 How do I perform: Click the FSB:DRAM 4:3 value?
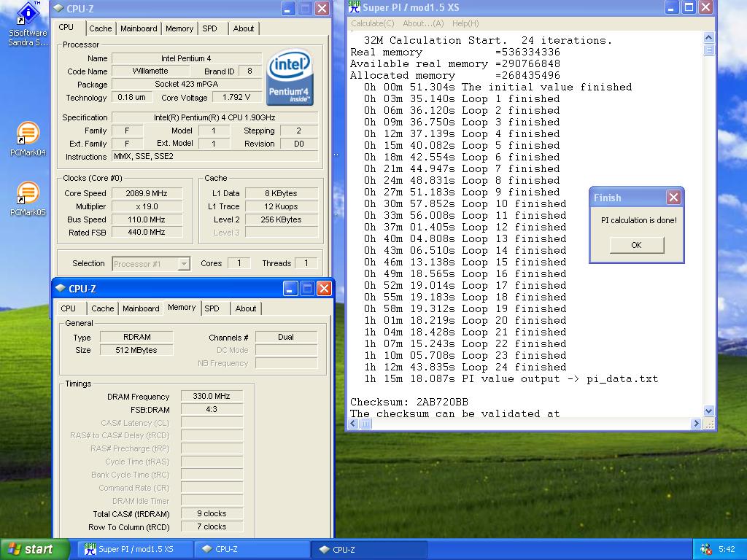[x=212, y=410]
